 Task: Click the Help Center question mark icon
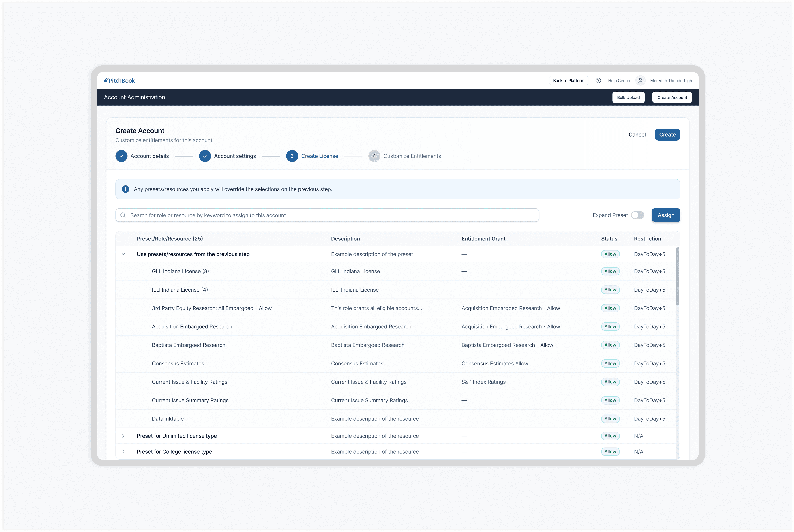(598, 80)
